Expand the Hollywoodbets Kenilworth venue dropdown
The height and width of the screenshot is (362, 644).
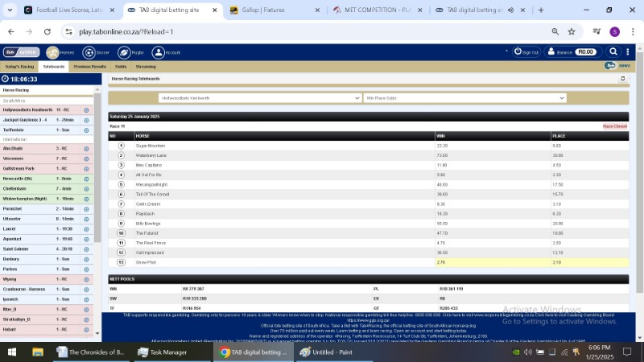tap(260, 98)
